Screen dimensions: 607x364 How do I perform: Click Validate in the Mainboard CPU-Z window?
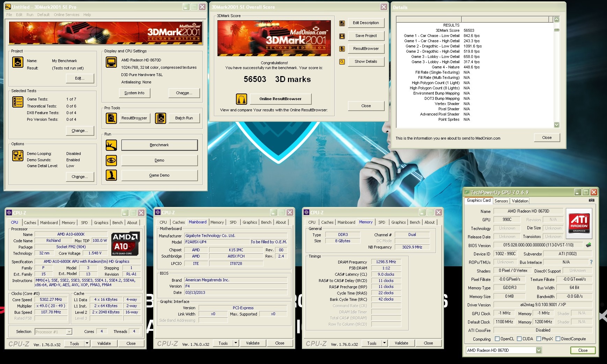tap(253, 343)
